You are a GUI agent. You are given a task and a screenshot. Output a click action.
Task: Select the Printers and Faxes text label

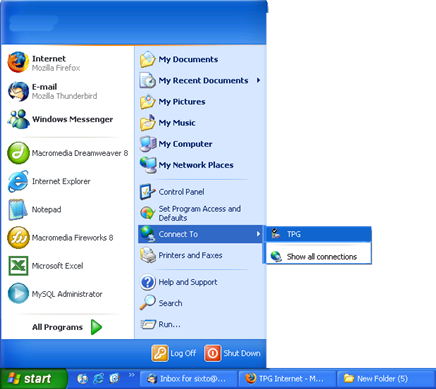click(190, 255)
